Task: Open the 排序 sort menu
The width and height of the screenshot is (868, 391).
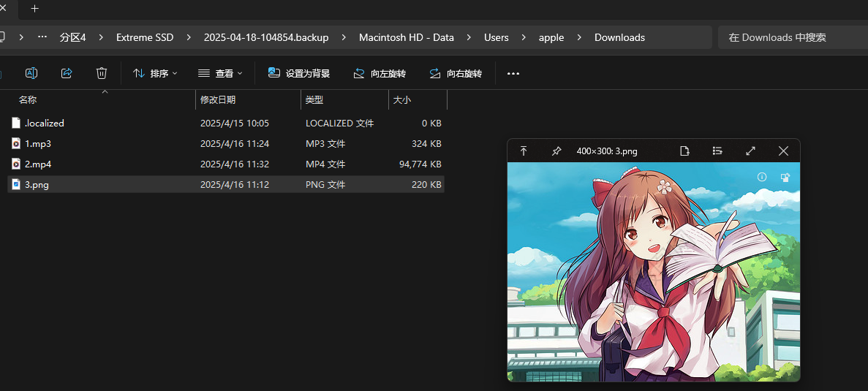Action: 156,73
